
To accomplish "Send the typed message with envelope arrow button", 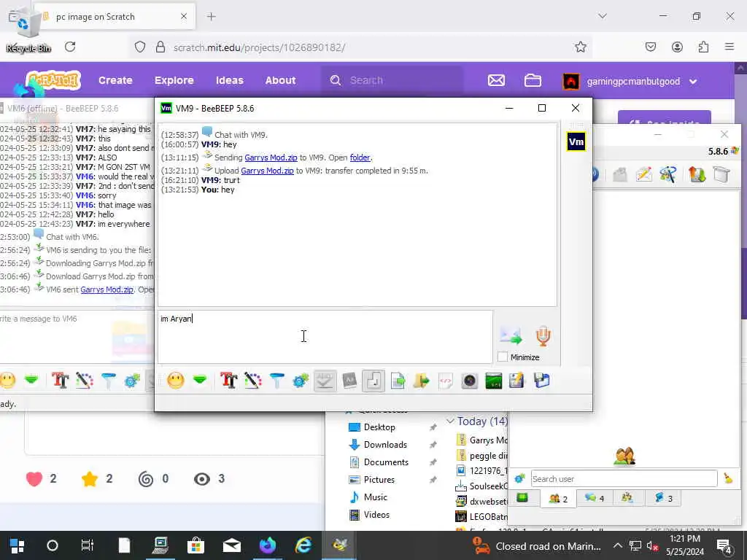I will 511,335.
